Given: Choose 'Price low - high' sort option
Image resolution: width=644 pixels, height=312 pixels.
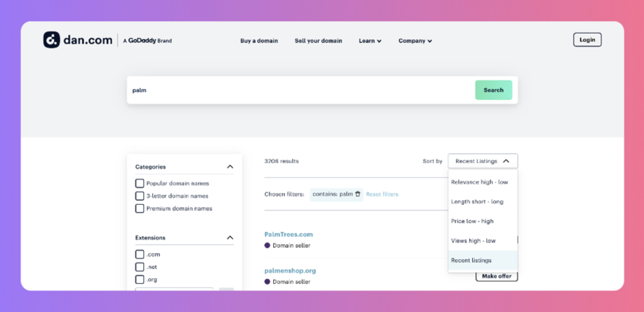Looking at the screenshot, I should pyautogui.click(x=472, y=221).
